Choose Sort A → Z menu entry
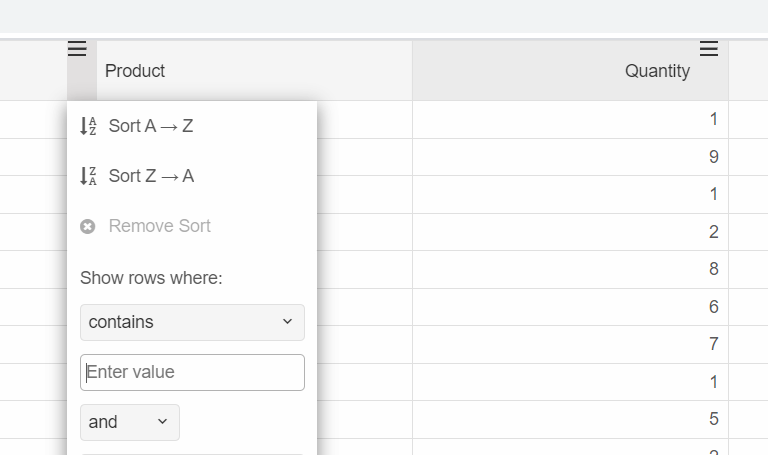 click(x=192, y=126)
